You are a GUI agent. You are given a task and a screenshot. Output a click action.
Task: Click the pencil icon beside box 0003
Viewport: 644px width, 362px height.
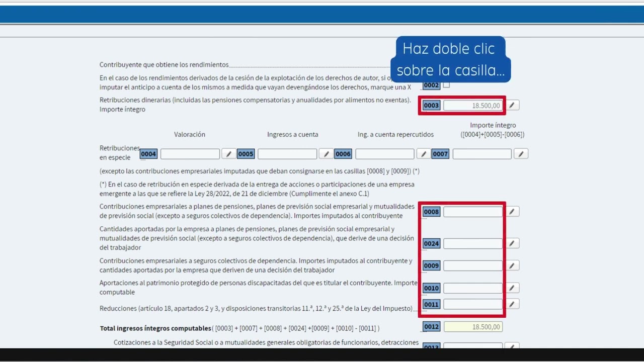[x=512, y=105]
